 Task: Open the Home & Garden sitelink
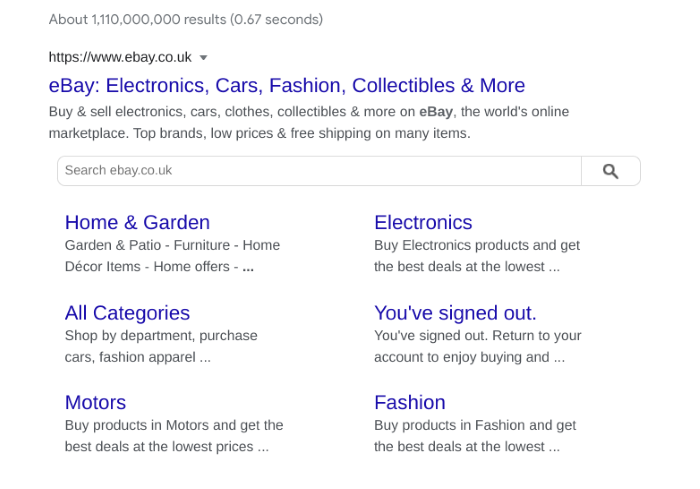(x=137, y=222)
